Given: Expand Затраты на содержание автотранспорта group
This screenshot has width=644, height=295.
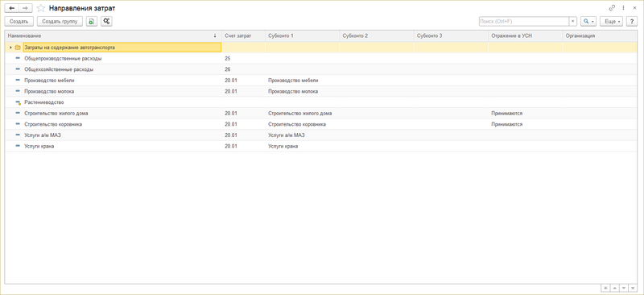Looking at the screenshot, I should pyautogui.click(x=10, y=48).
